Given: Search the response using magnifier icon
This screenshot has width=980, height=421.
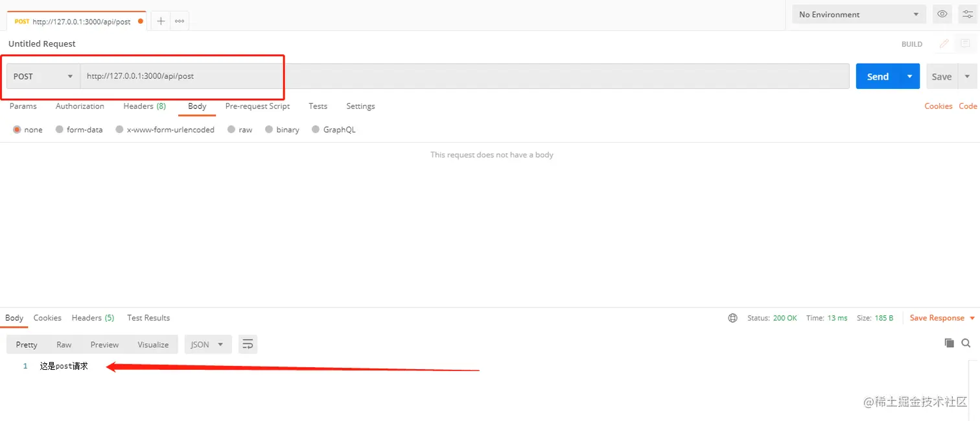Looking at the screenshot, I should click(966, 343).
